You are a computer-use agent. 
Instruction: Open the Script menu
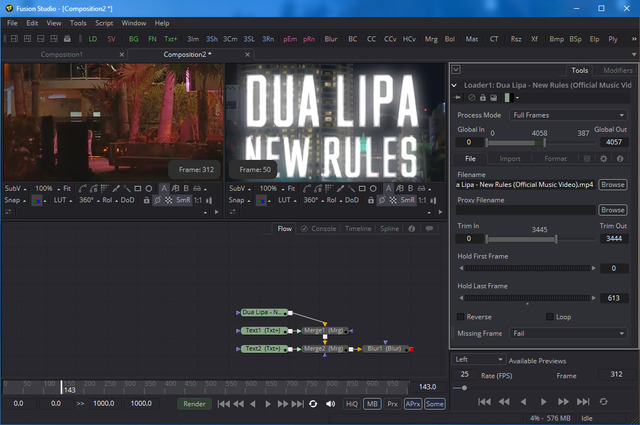pos(104,22)
